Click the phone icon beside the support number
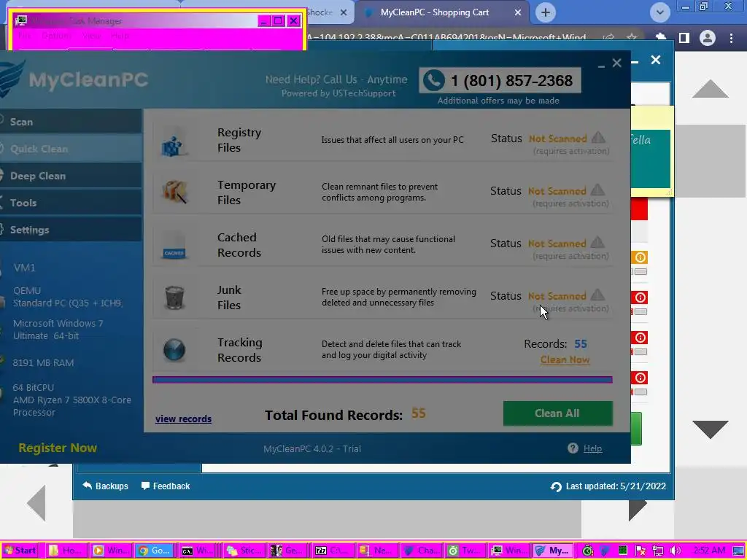 [433, 80]
